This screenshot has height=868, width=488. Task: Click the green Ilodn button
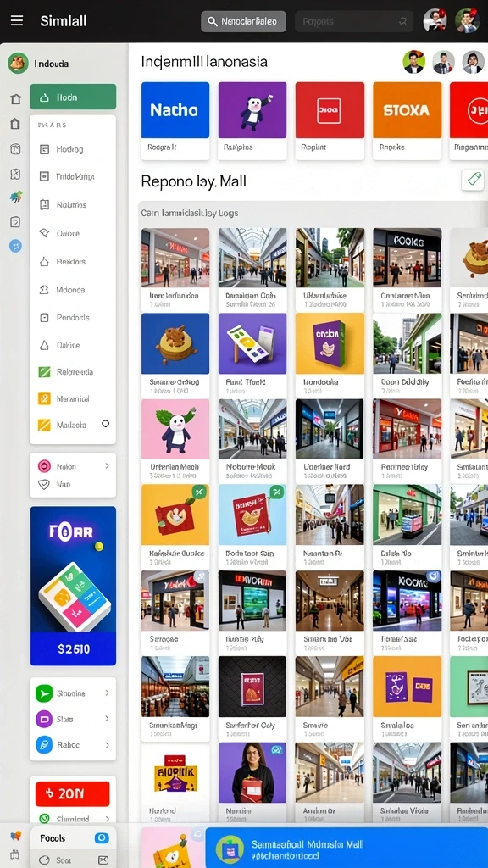(x=73, y=97)
